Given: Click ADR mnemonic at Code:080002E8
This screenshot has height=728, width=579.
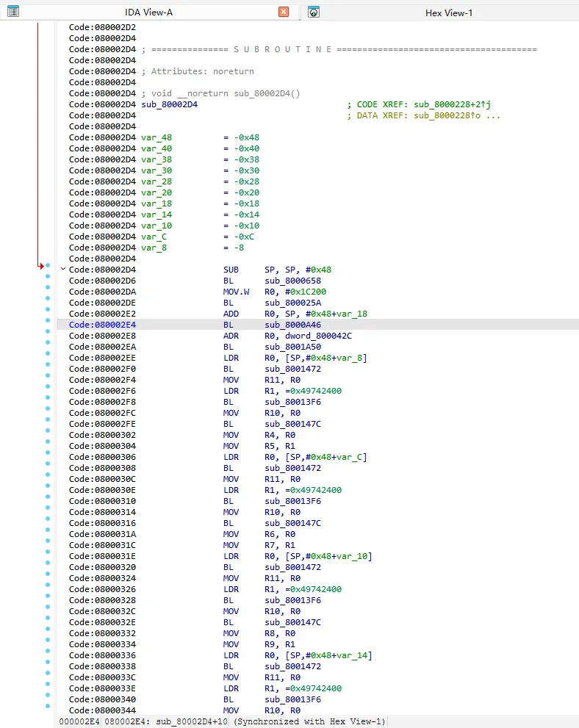Looking at the screenshot, I should click(231, 336).
